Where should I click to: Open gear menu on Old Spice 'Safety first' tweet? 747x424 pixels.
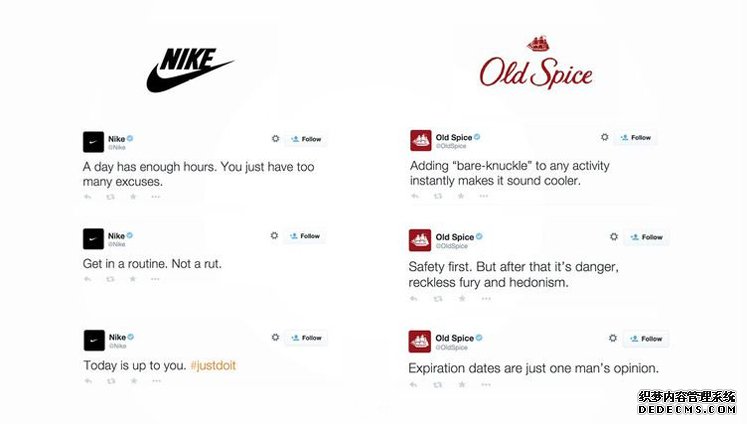[614, 237]
